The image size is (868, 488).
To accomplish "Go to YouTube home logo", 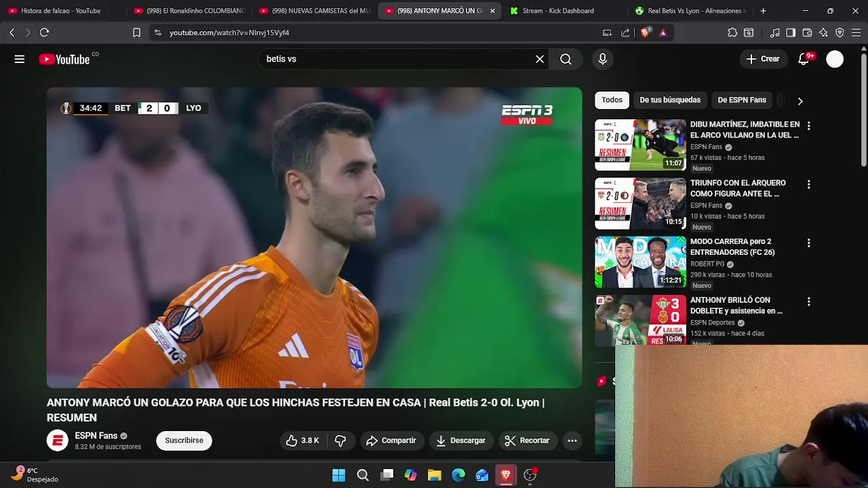I will click(x=64, y=59).
